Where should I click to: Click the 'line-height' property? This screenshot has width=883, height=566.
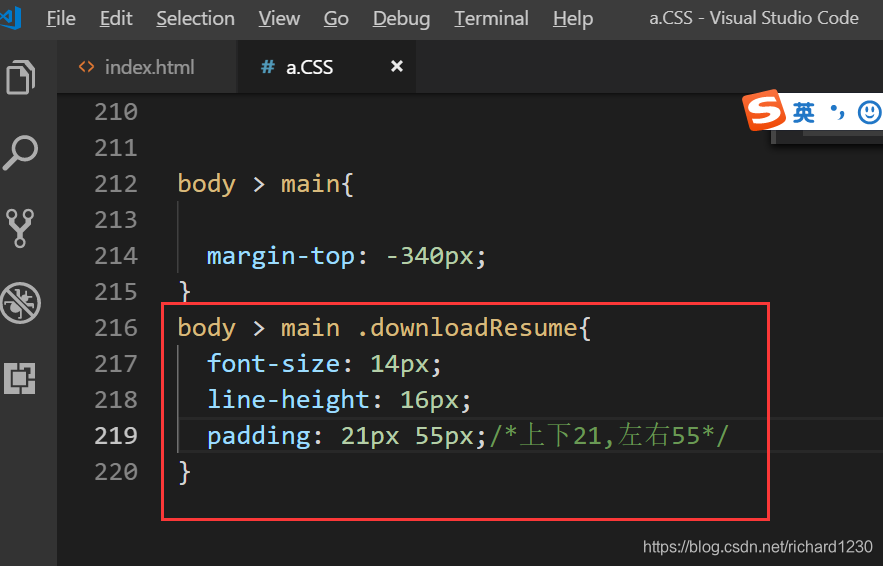tap(288, 400)
